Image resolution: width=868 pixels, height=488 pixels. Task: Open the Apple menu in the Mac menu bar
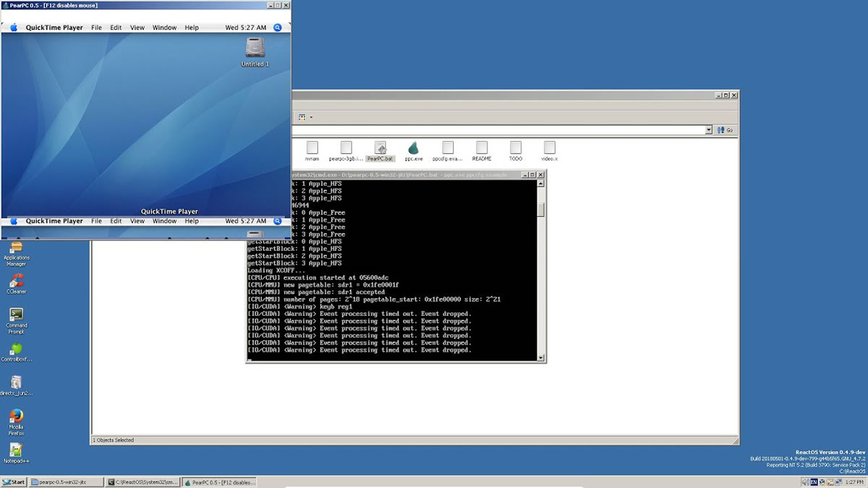13,27
